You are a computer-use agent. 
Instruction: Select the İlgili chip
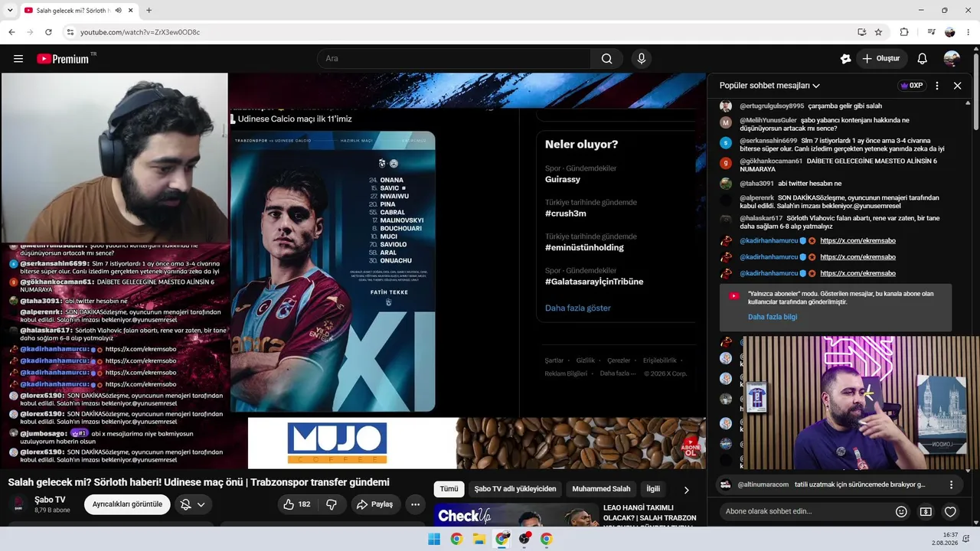point(653,489)
